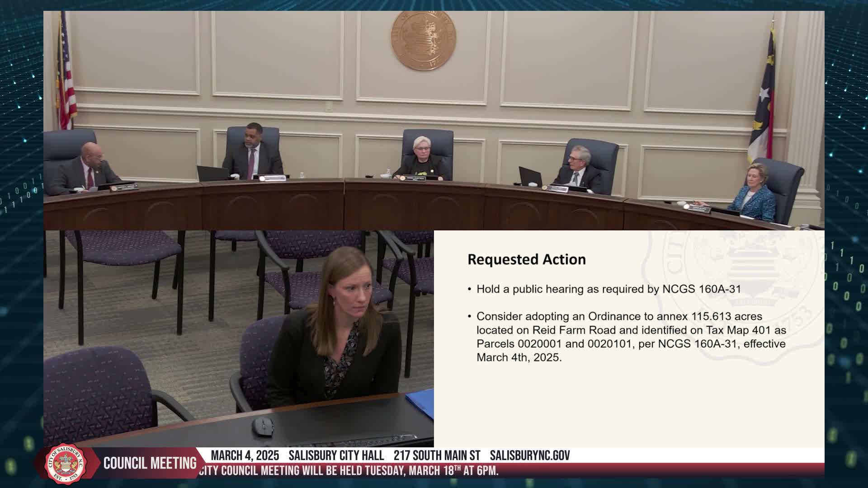The height and width of the screenshot is (488, 868).
Task: Click the scrolling ticker about March 18th meeting
Action: coord(349,471)
